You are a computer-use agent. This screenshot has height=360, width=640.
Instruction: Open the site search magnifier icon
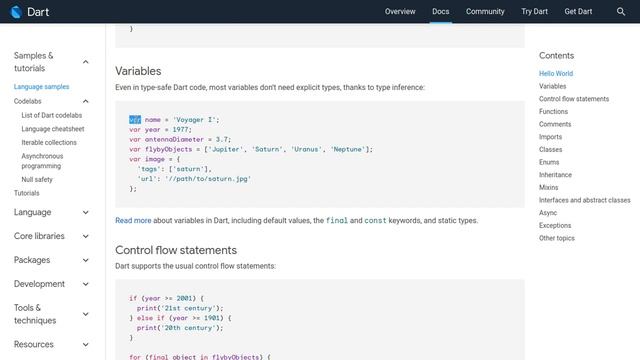(x=620, y=12)
